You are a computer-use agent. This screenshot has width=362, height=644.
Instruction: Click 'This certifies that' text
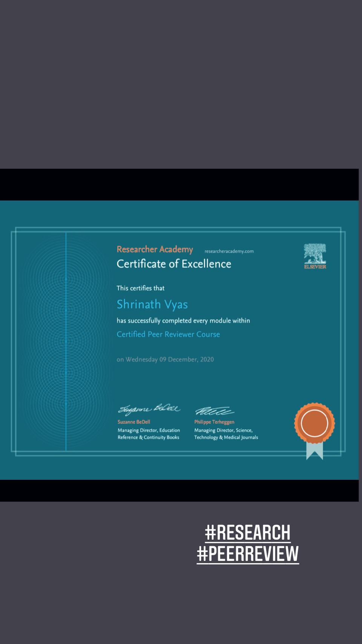click(140, 288)
